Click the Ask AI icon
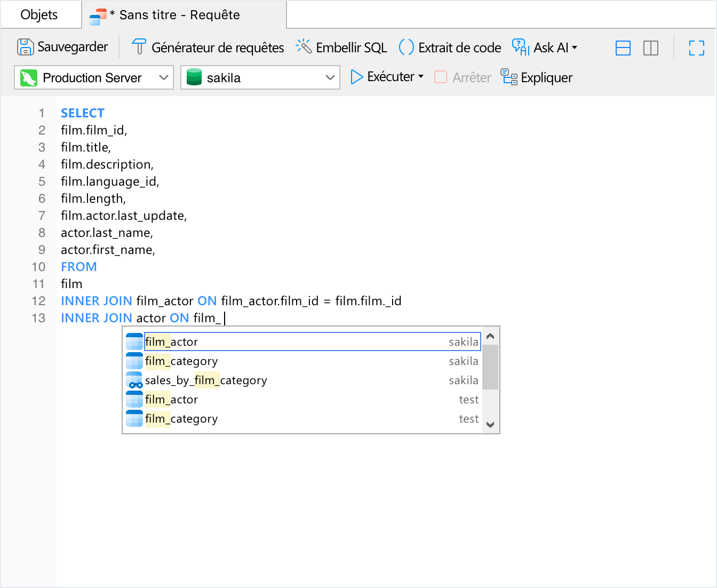717x588 pixels. coord(520,47)
